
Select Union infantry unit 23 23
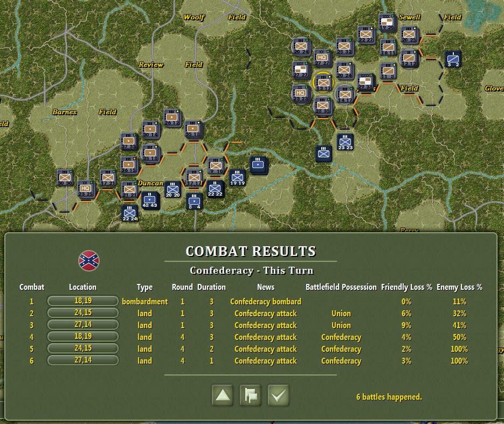tap(345, 142)
